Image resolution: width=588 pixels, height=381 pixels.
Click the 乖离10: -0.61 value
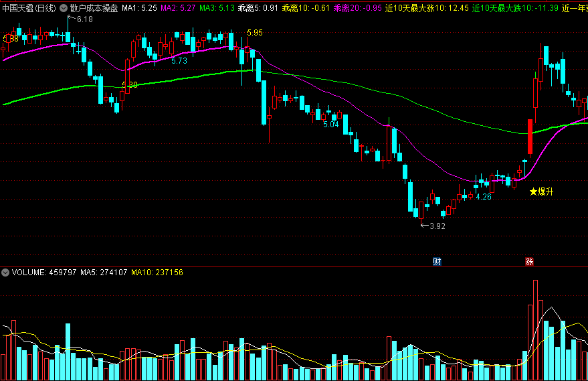[x=306, y=8]
